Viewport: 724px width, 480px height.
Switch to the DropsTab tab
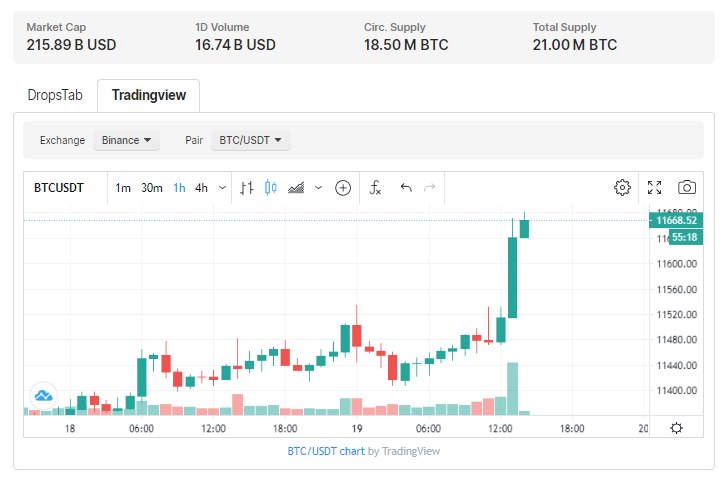click(x=54, y=95)
